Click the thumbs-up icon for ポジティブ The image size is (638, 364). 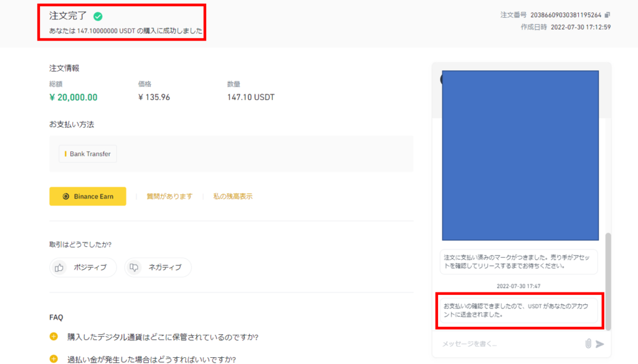(60, 268)
